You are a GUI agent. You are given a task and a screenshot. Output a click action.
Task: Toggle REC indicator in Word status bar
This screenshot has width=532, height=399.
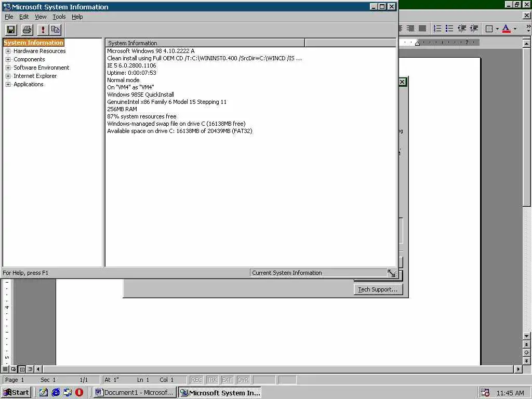[x=196, y=380]
